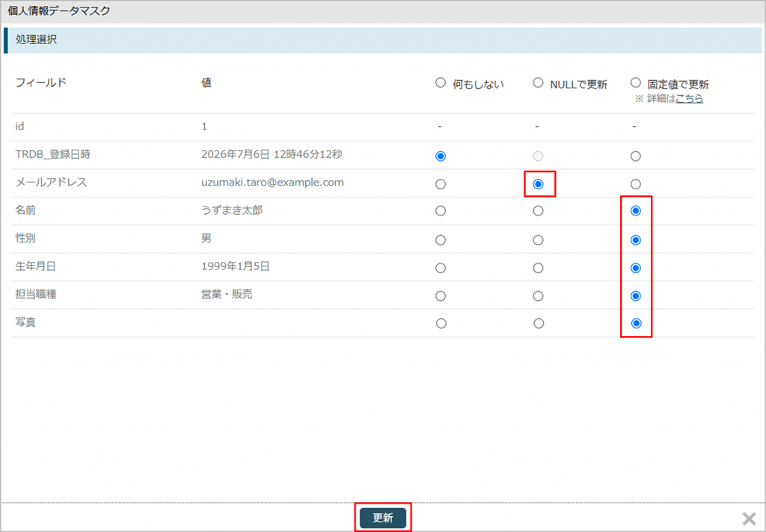Choose 何もしない for 性別

(x=441, y=240)
